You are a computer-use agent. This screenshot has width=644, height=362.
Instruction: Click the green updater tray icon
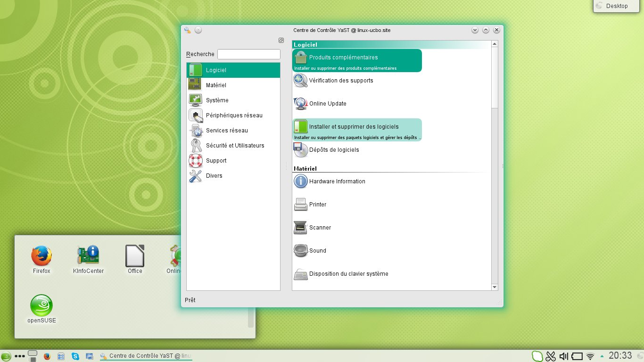[537, 356]
